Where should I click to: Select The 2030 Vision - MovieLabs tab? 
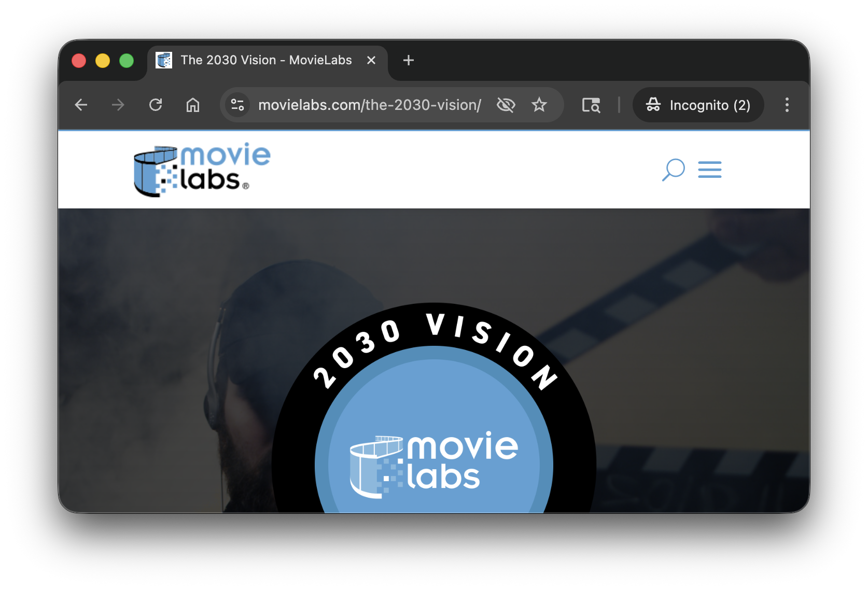coord(267,61)
